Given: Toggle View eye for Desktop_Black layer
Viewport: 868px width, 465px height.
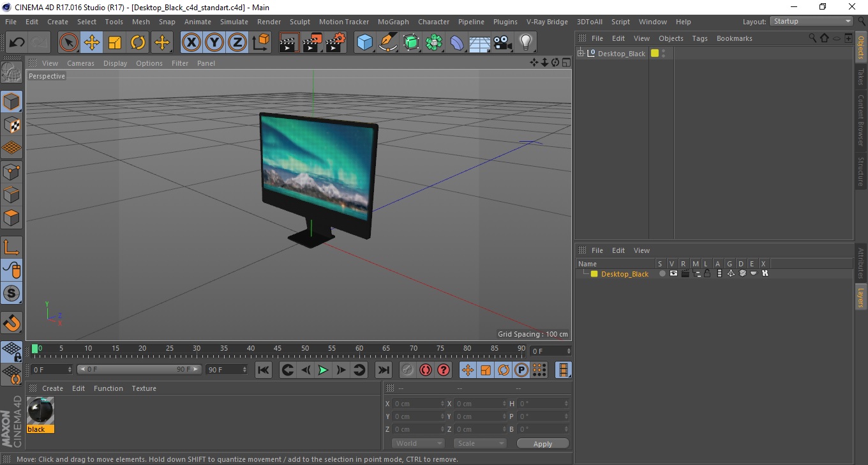Looking at the screenshot, I should 673,273.
